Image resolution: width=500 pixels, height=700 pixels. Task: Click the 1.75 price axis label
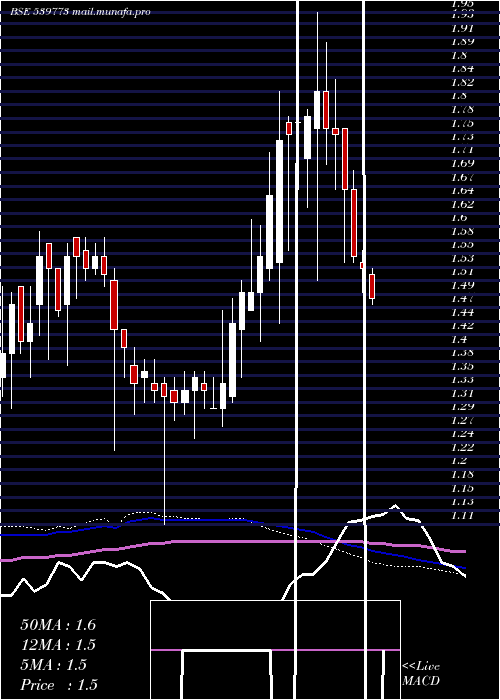(462, 123)
